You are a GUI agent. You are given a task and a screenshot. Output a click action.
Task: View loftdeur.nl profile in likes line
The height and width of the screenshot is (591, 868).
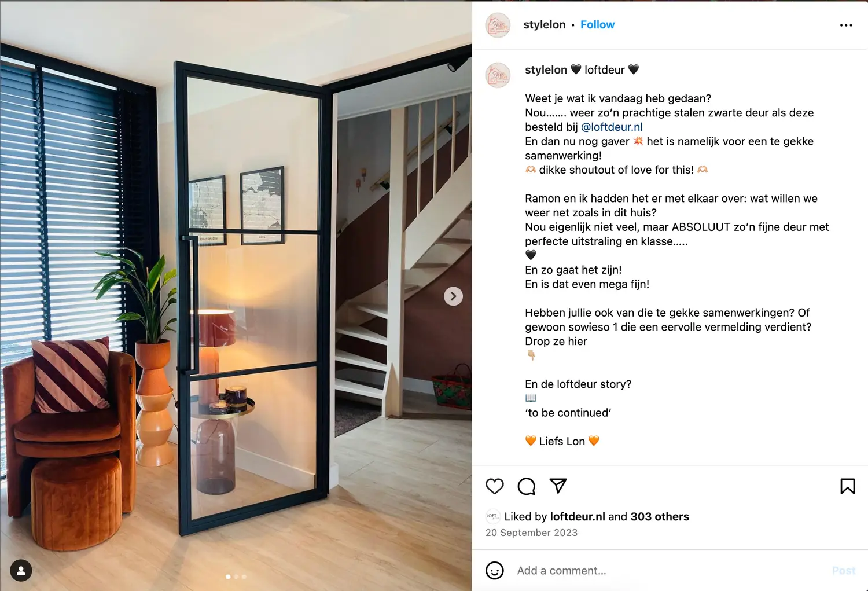pyautogui.click(x=578, y=516)
